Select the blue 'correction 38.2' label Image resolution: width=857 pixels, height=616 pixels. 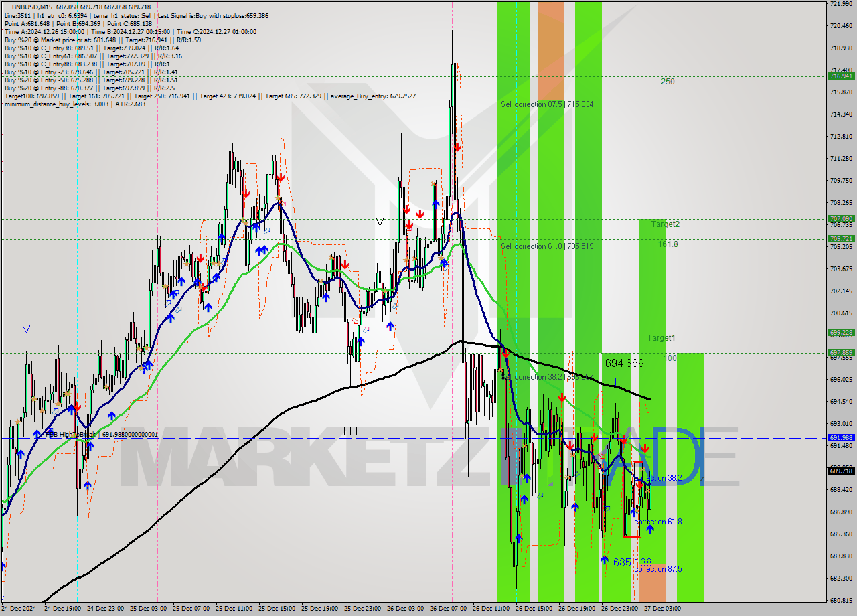pos(658,478)
